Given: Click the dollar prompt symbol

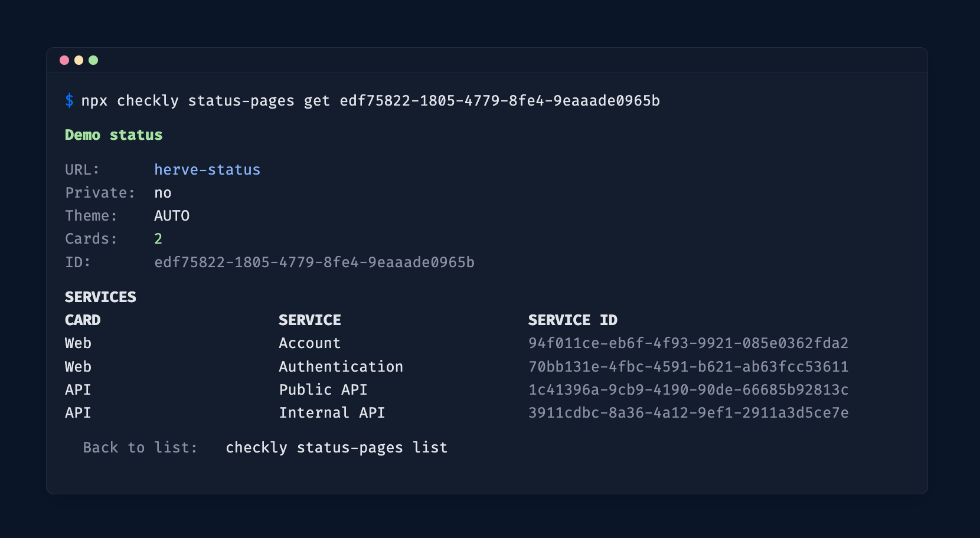Looking at the screenshot, I should click(70, 100).
